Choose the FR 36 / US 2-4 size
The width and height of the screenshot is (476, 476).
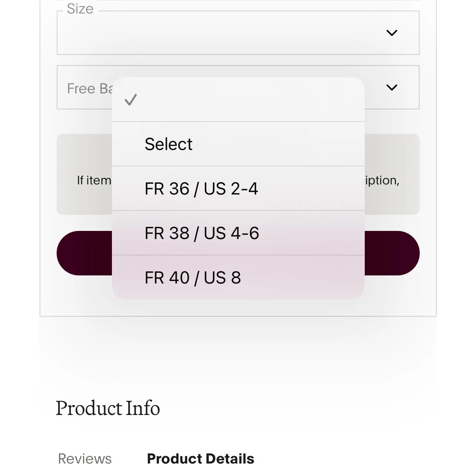(201, 188)
